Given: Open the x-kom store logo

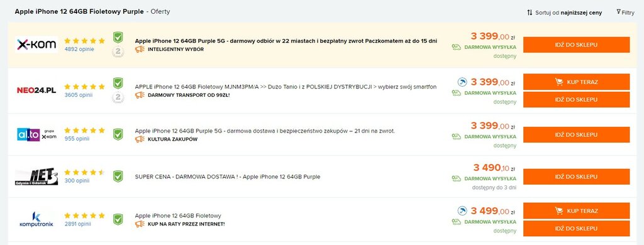Looking at the screenshot, I should click(36, 45).
